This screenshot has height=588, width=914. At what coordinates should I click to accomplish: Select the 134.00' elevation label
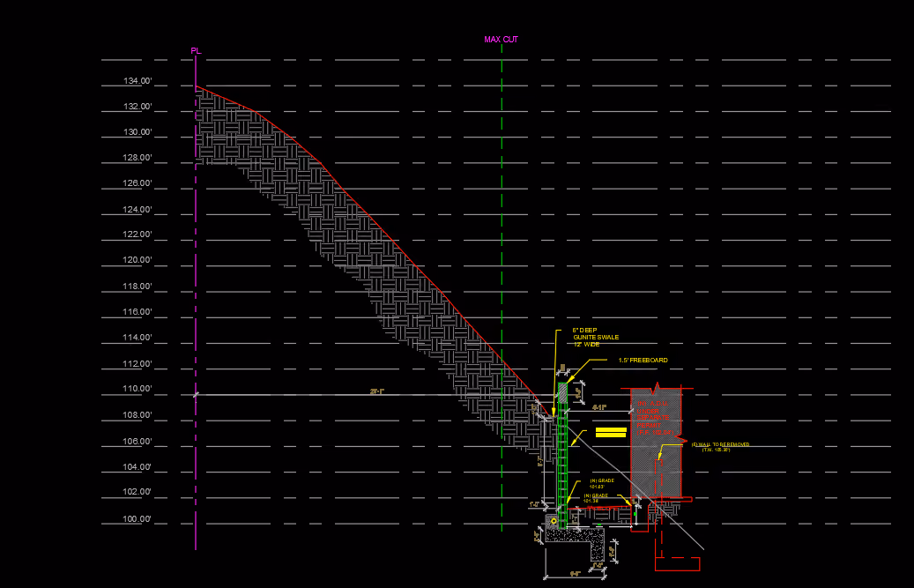coord(137,81)
